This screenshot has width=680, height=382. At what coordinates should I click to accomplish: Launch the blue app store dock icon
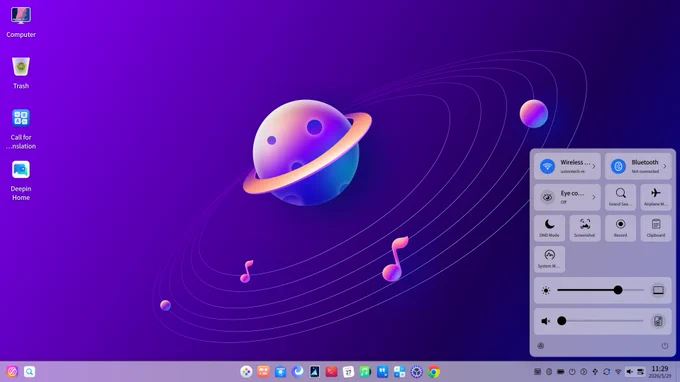pos(280,372)
